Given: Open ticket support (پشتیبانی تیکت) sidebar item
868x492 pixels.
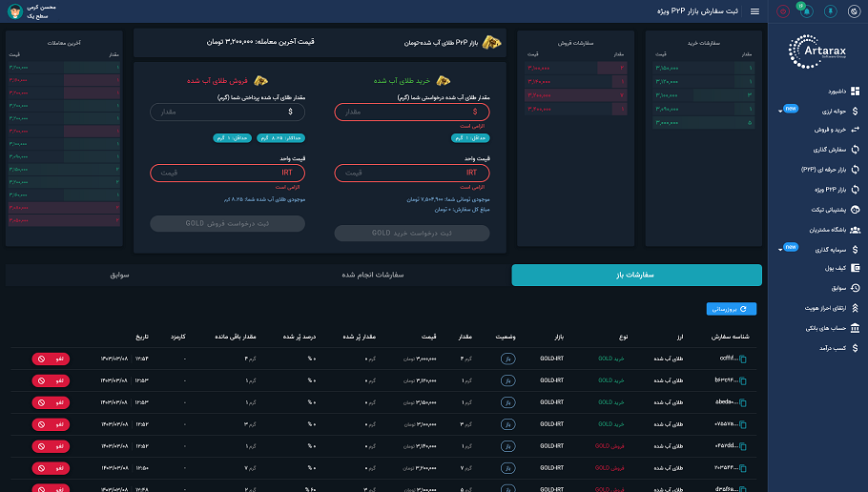Looking at the screenshot, I should coord(835,210).
